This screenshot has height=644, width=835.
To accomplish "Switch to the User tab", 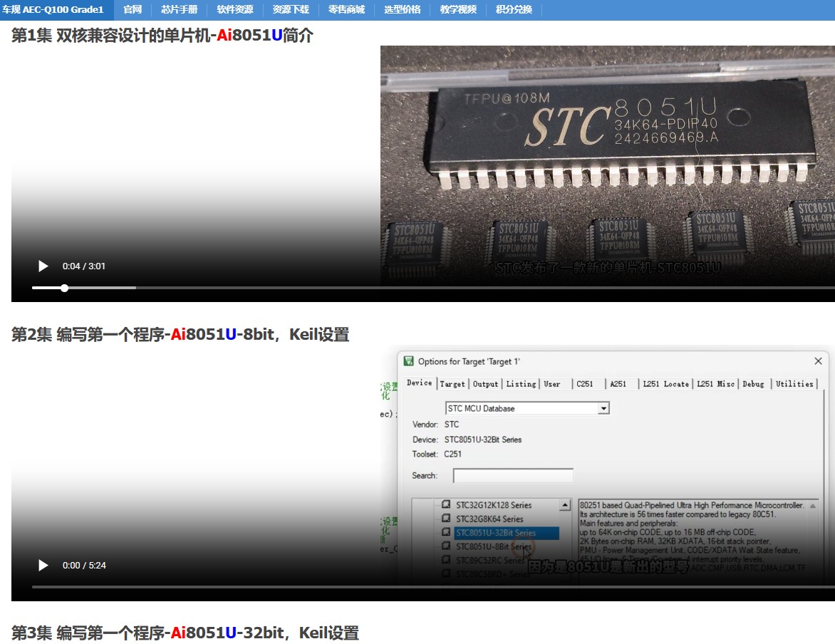I will tap(551, 384).
